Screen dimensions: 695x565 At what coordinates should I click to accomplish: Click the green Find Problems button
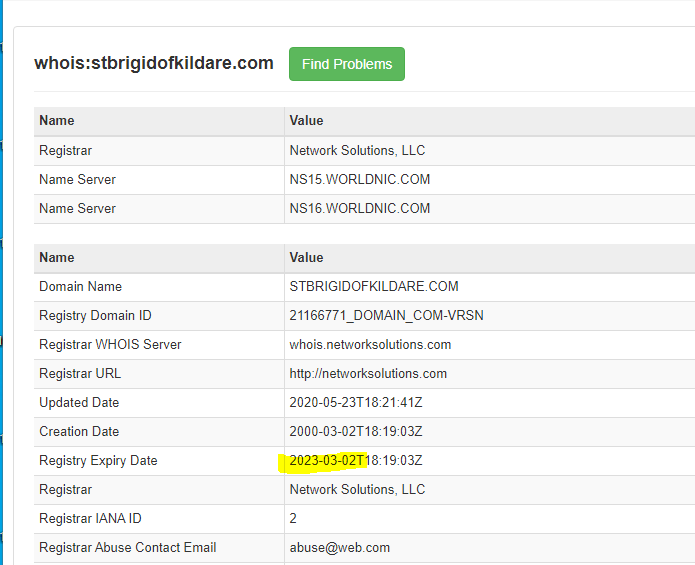pos(346,64)
